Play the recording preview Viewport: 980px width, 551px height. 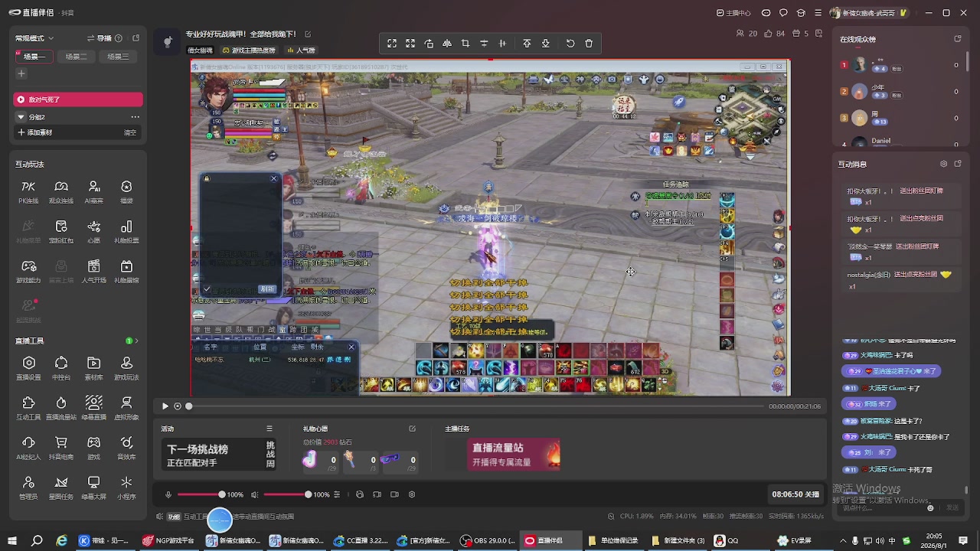[165, 406]
